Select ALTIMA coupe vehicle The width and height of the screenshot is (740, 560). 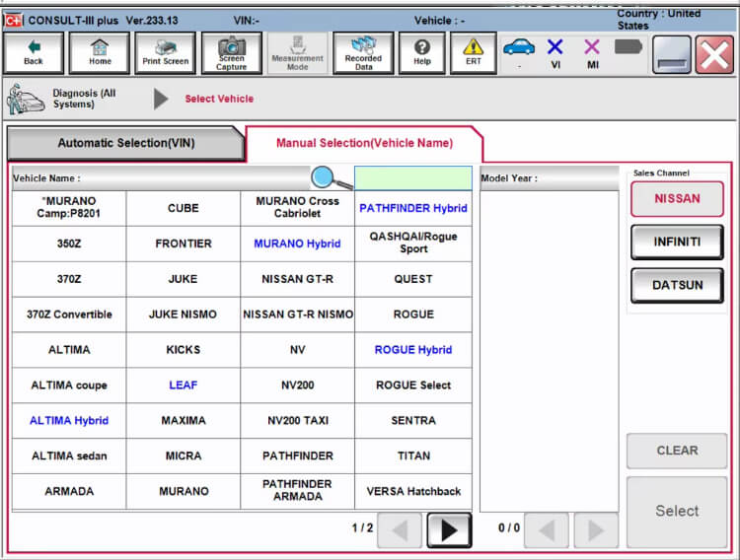69,385
